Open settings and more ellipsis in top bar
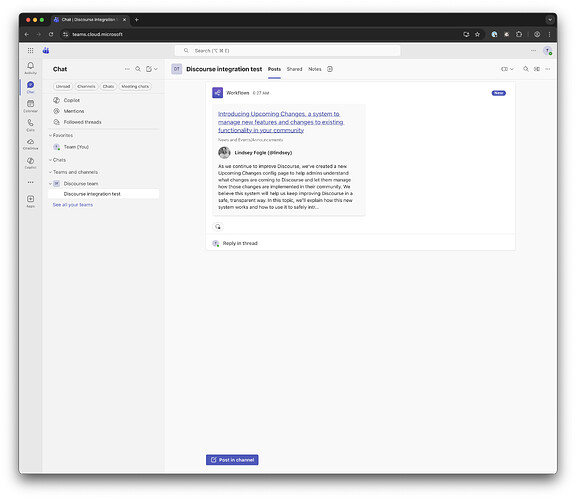The width and height of the screenshot is (576, 499). click(x=533, y=50)
